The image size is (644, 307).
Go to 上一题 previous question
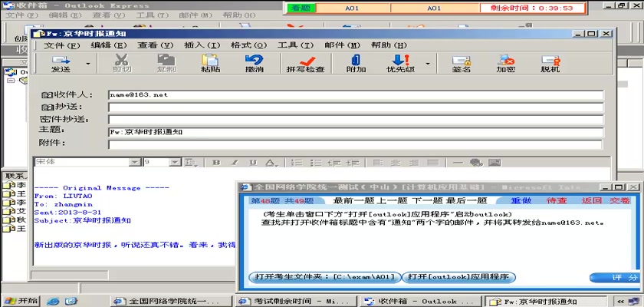coord(391,200)
